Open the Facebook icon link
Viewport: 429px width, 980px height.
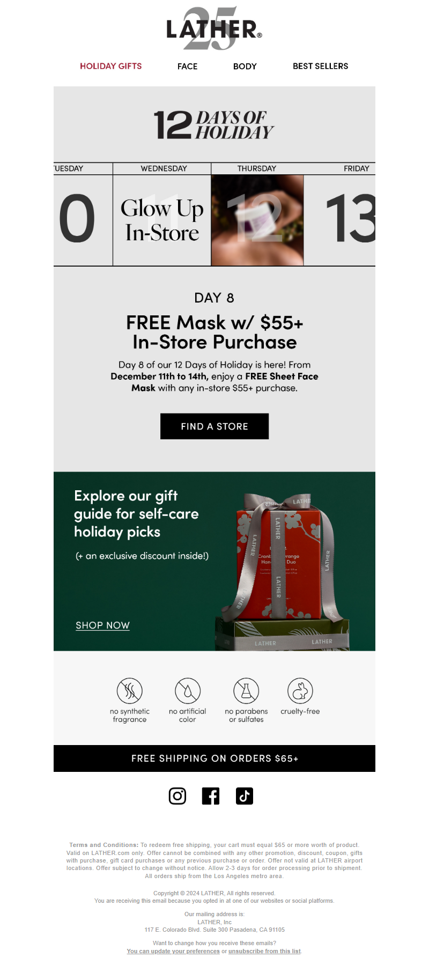pyautogui.click(x=211, y=795)
